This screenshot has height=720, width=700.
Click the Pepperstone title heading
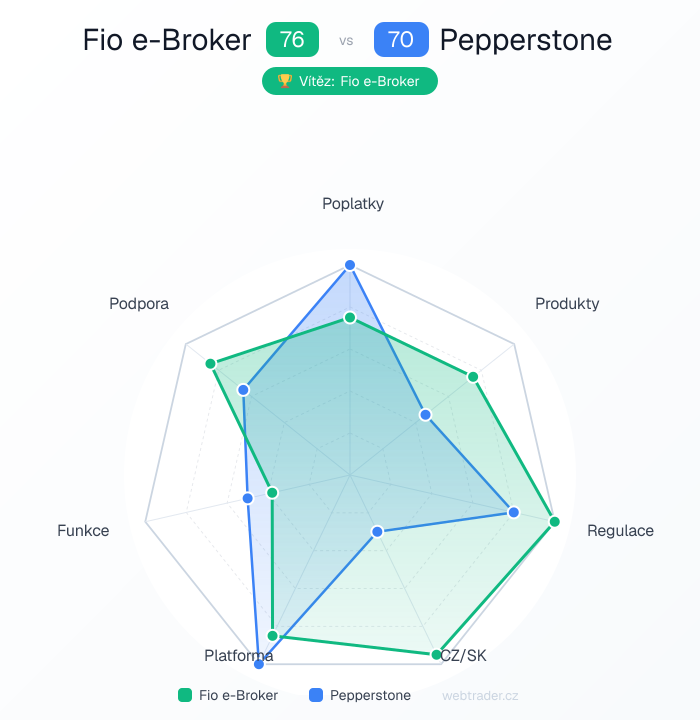coord(525,40)
